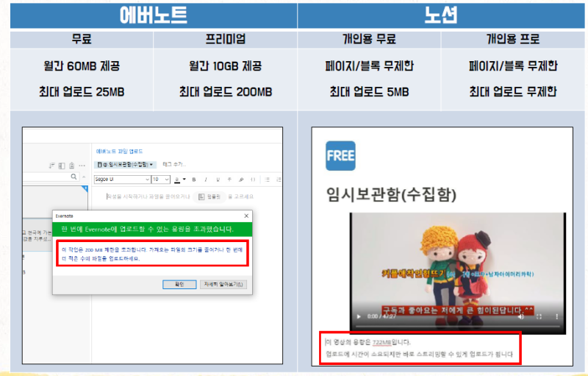Insert bulleted list in Evernote toolbar
Screen dimensions: 588x376
pos(268,180)
